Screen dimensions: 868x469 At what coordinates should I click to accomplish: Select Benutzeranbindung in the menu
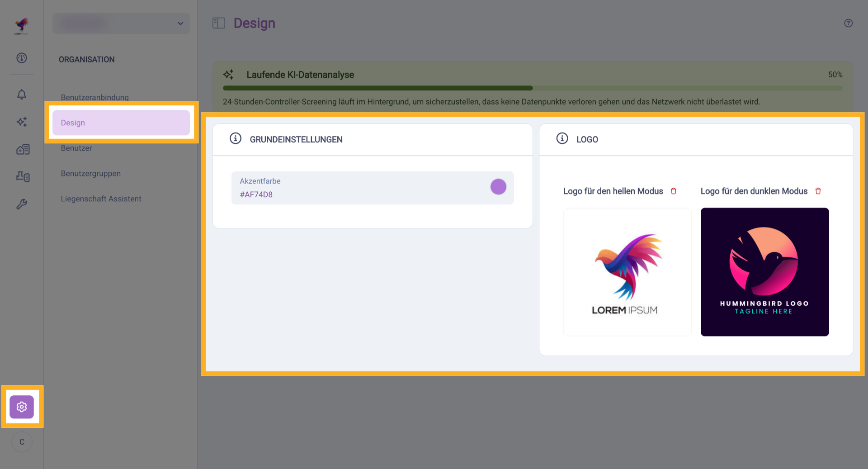click(95, 97)
